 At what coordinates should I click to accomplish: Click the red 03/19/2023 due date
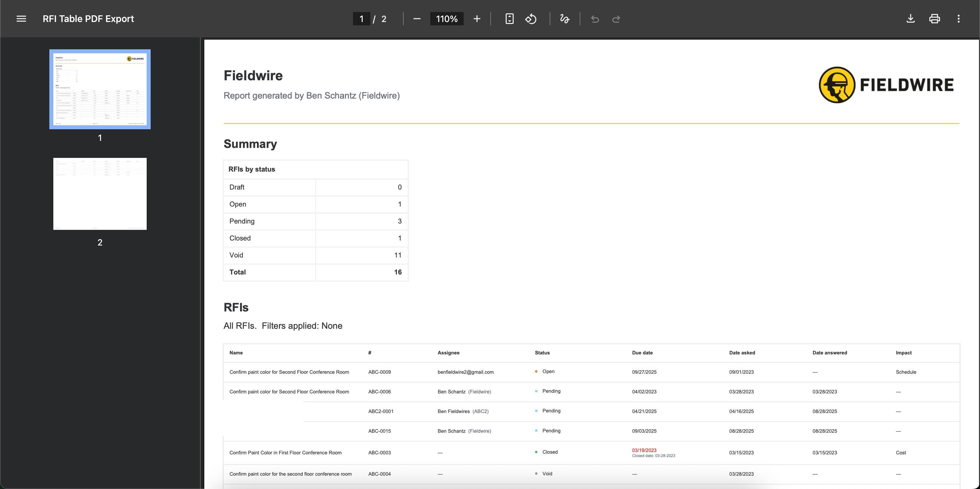click(644, 450)
